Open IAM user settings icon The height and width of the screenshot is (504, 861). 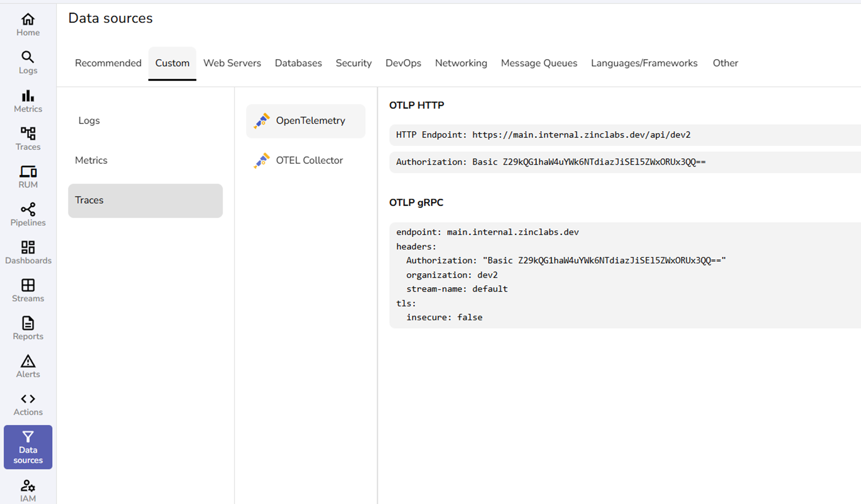click(x=28, y=486)
